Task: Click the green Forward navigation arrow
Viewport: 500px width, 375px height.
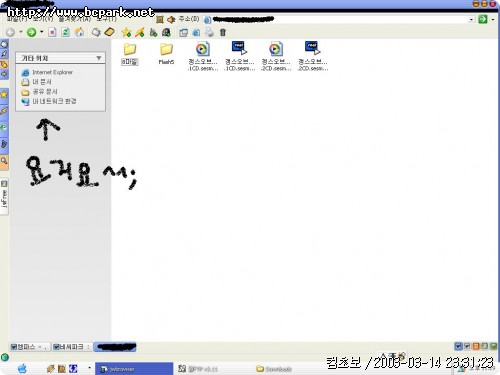Action: coord(32,32)
